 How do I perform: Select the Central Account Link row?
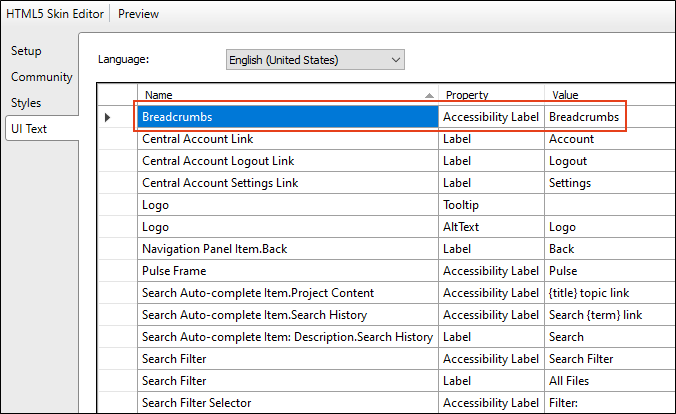click(x=287, y=140)
